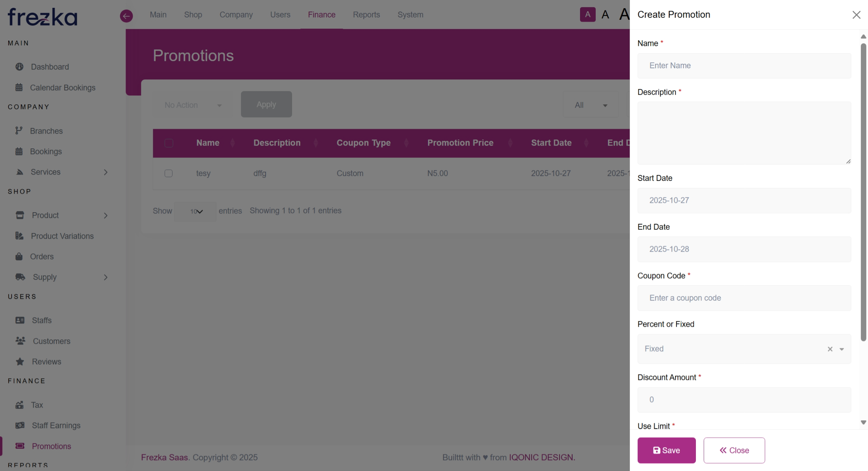868x471 pixels.
Task: Click the Coupon Code input field
Action: (744, 298)
